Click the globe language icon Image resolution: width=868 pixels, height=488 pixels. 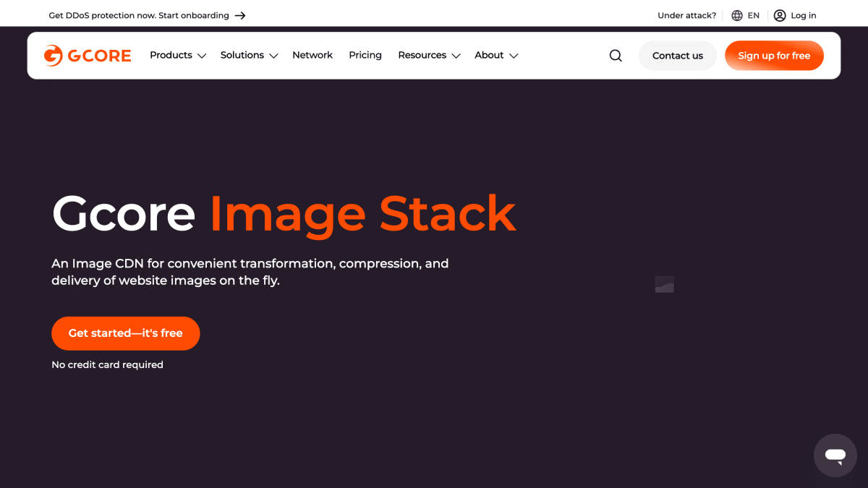tap(737, 15)
